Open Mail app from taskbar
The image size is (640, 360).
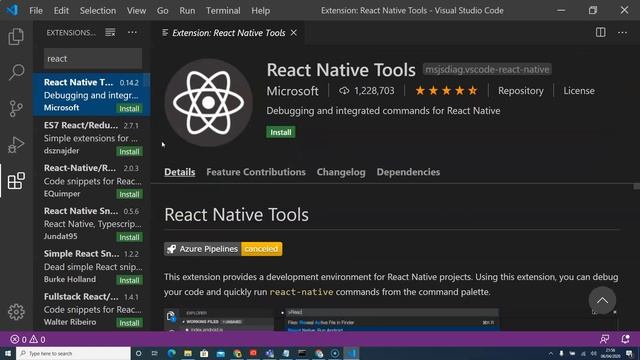(220, 353)
